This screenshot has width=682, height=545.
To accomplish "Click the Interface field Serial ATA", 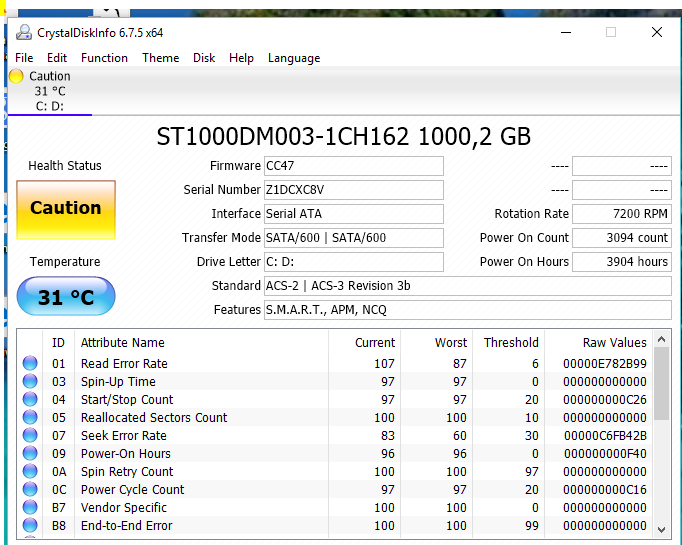I will click(354, 214).
